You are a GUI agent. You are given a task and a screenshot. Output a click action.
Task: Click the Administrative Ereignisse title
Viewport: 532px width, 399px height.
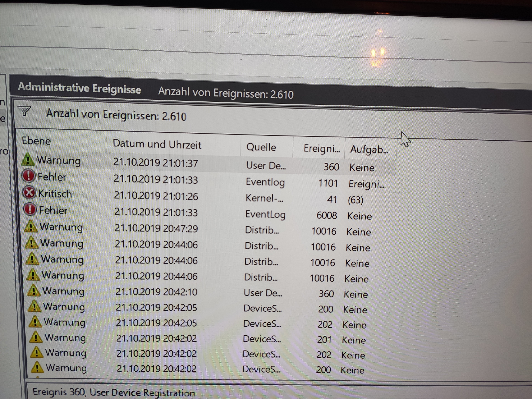click(79, 88)
